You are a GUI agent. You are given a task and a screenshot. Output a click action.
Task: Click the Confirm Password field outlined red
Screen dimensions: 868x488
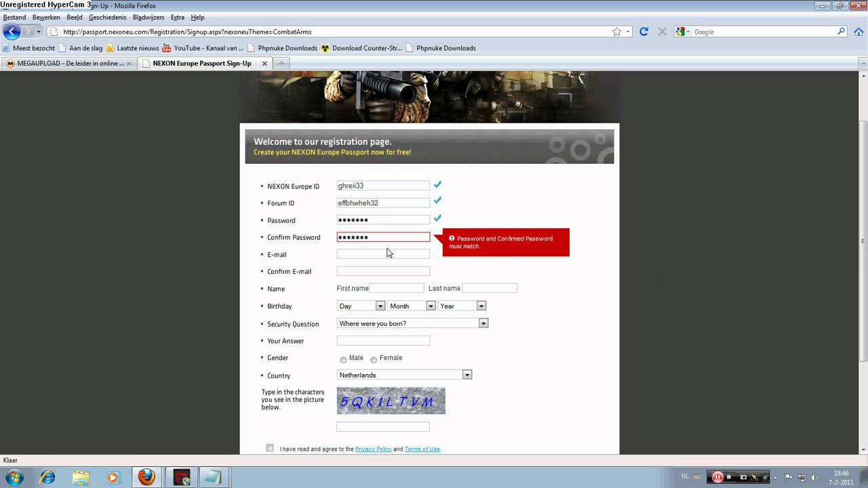pyautogui.click(x=383, y=237)
